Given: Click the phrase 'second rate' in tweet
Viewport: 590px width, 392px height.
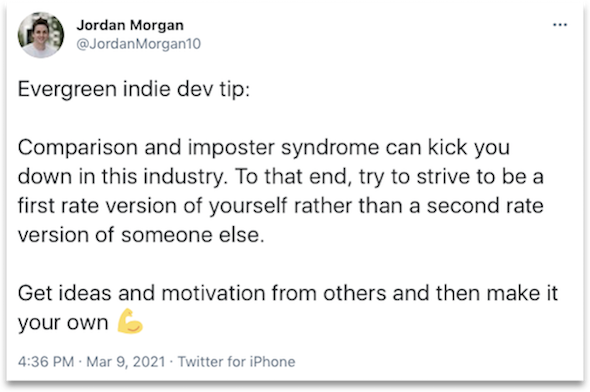Looking at the screenshot, I should click(485, 205).
